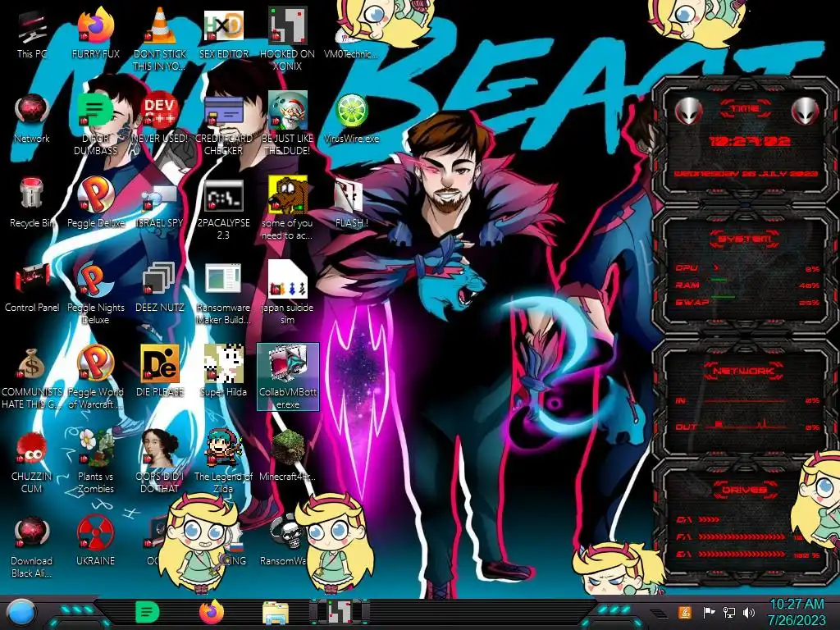Select the CollabVMBotter.exe icon
Screen dimensions: 840x630
[288, 377]
